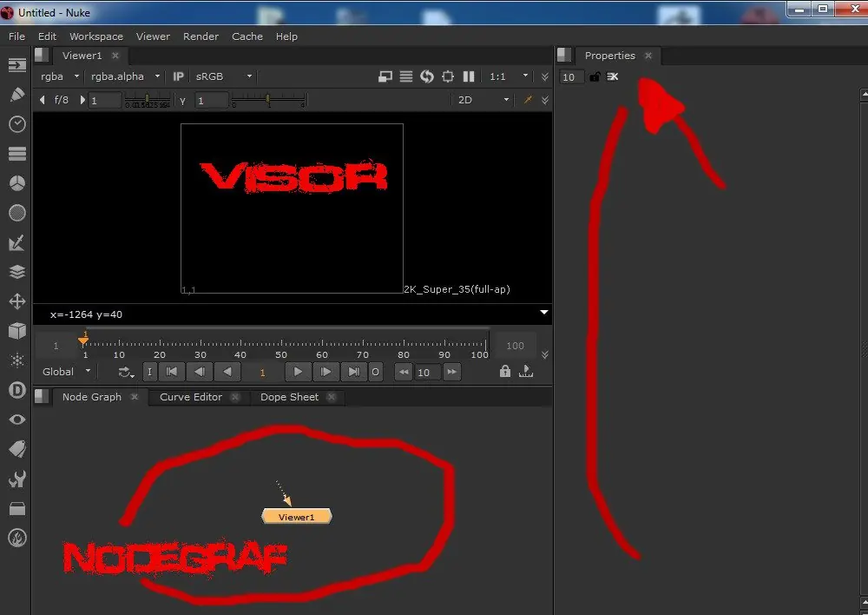Open the Channel nodes menu

click(17, 154)
